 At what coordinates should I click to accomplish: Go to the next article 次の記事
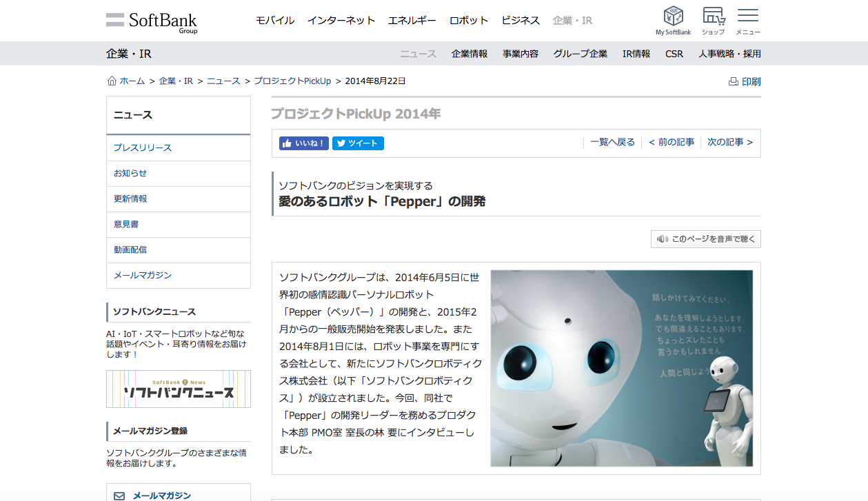coord(730,143)
